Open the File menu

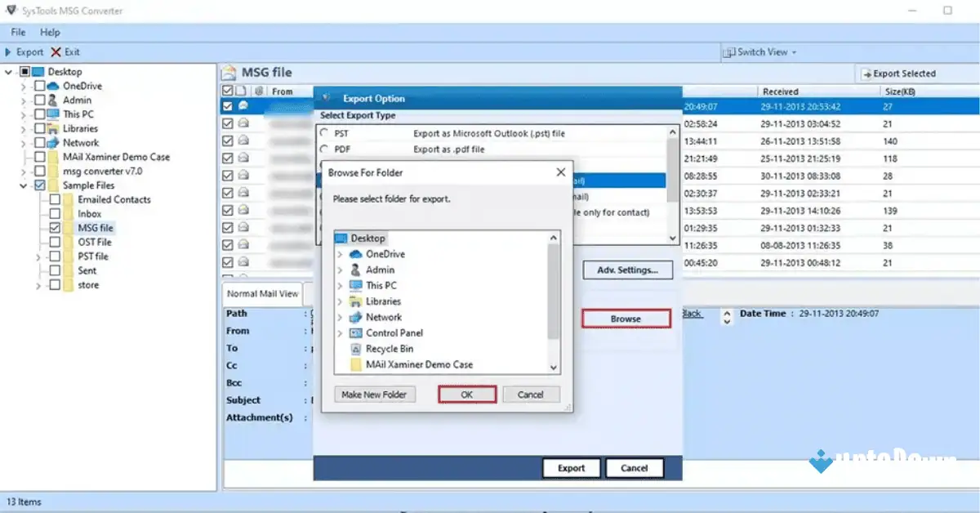click(x=16, y=32)
